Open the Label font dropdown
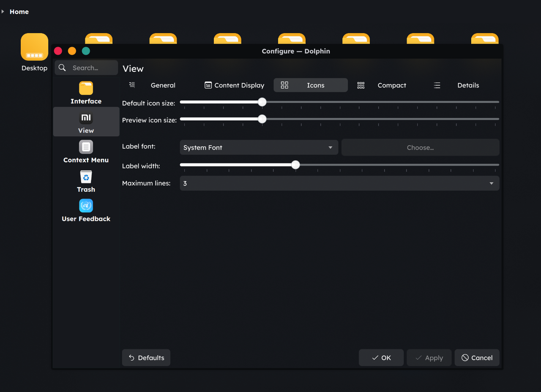The width and height of the screenshot is (541, 392). tap(259, 147)
